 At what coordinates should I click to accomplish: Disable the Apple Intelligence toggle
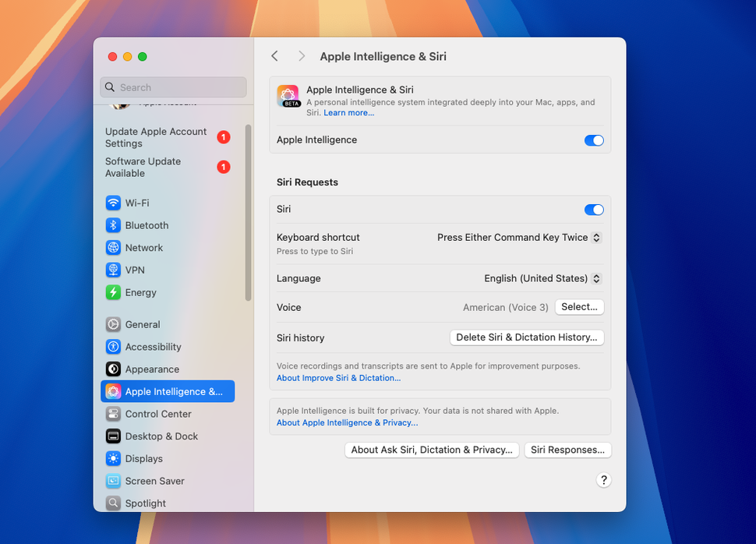point(594,140)
